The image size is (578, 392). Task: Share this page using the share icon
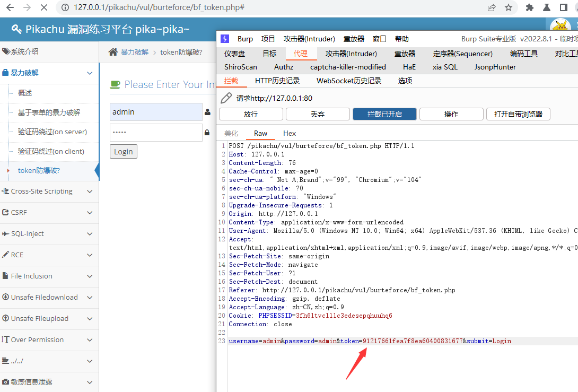[x=492, y=7]
